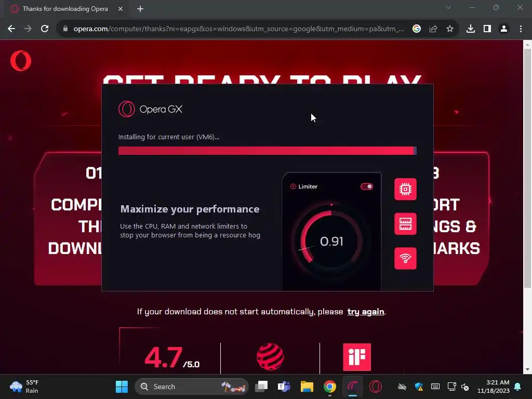Click the 4.7/5.0 rating text
Image resolution: width=532 pixels, height=399 pixels.
[172, 357]
